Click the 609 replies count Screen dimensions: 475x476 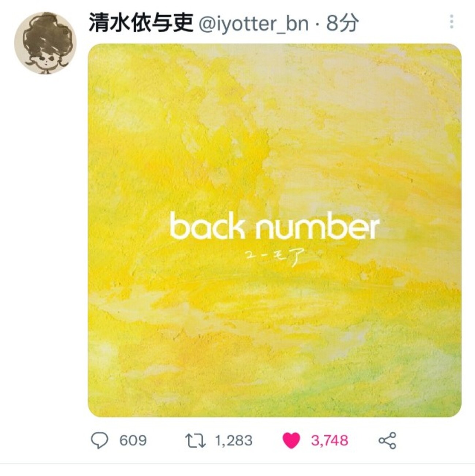click(133, 441)
